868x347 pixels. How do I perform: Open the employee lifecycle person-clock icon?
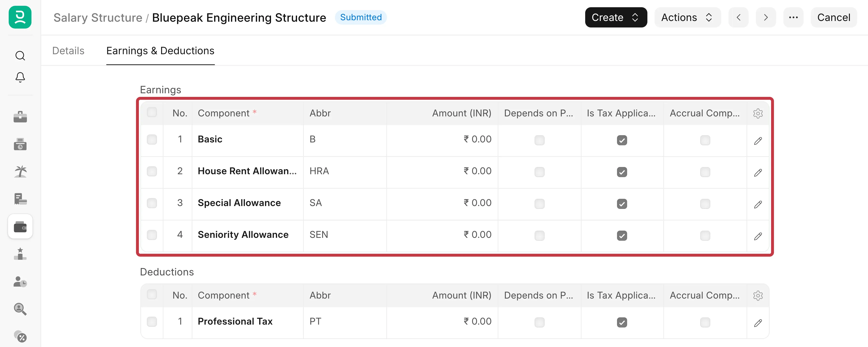(x=20, y=281)
